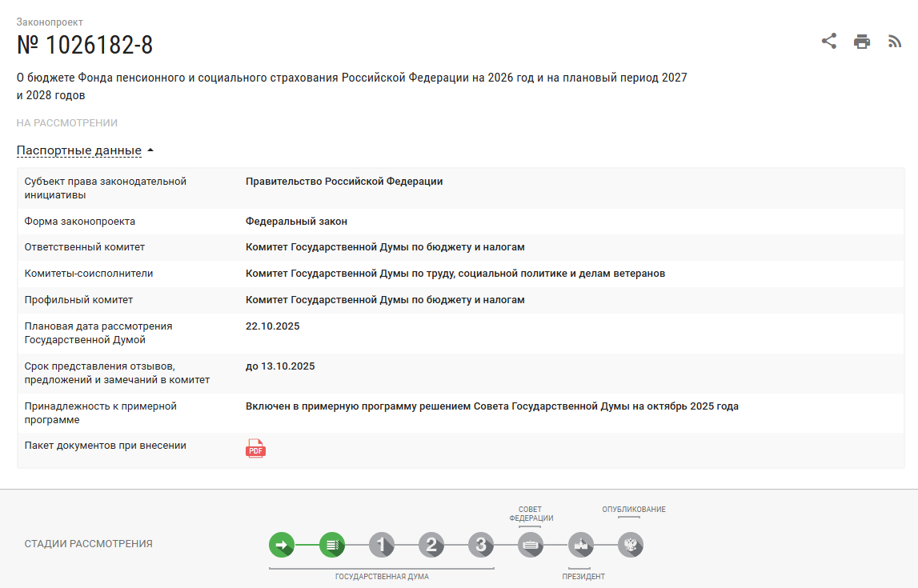Click the bill title about the 2026 budget
Screen dimensions: 918x588
click(x=353, y=78)
